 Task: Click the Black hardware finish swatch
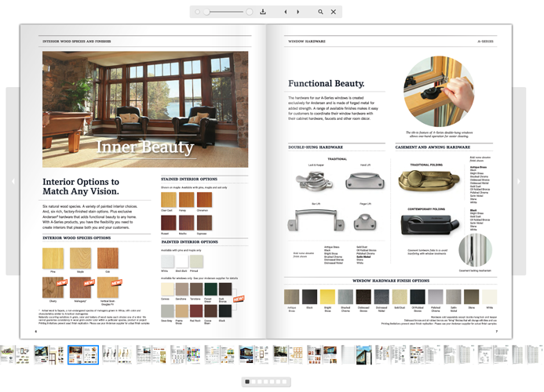309,296
